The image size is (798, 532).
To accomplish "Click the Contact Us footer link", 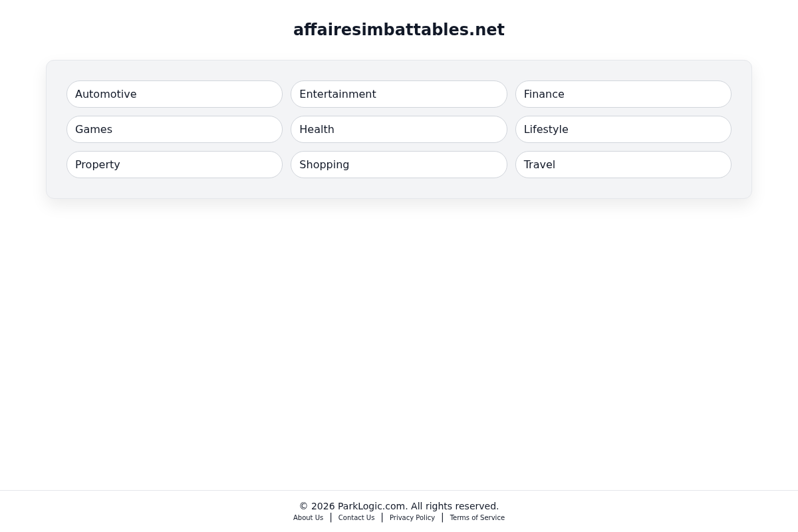I will (x=356, y=517).
